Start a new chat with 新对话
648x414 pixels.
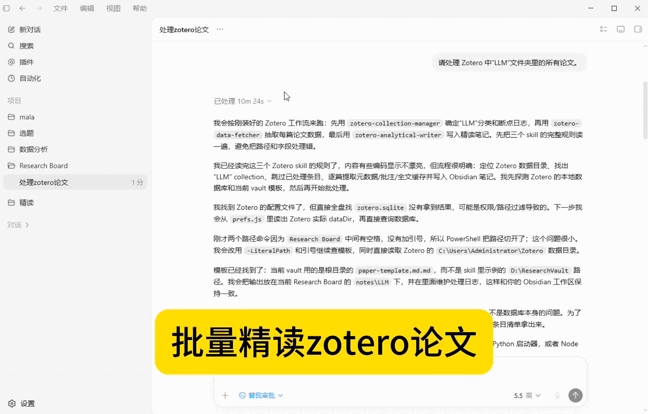pyautogui.click(x=24, y=29)
